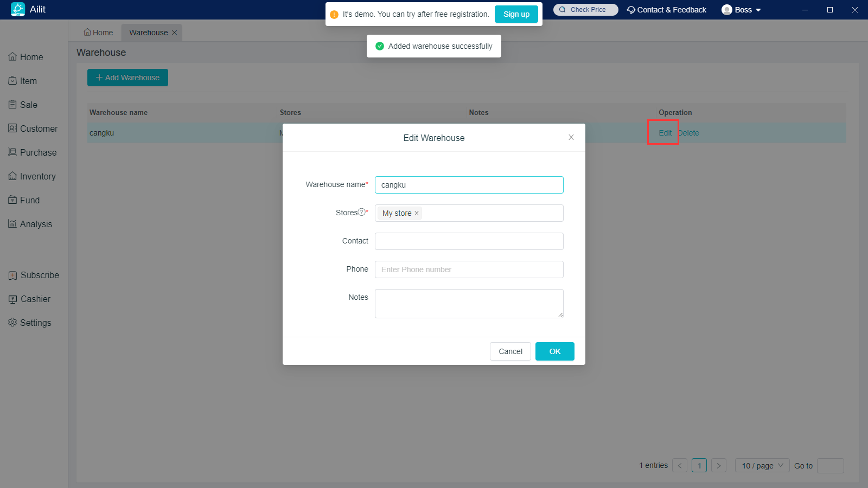Focus the Phone number input field

[469, 269]
